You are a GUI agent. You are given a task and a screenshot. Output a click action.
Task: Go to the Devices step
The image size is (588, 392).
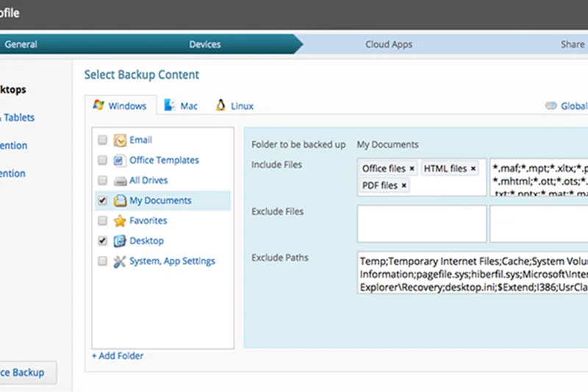[x=205, y=44]
